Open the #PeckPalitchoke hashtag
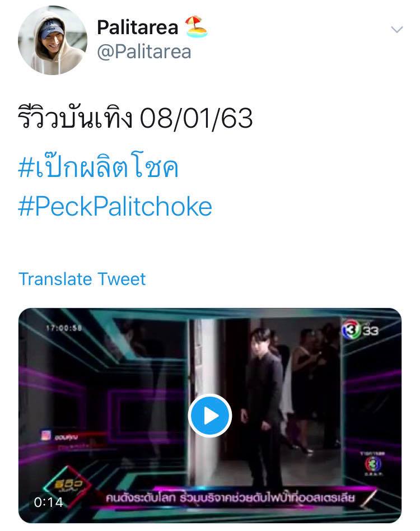The width and height of the screenshot is (420, 531). (115, 206)
